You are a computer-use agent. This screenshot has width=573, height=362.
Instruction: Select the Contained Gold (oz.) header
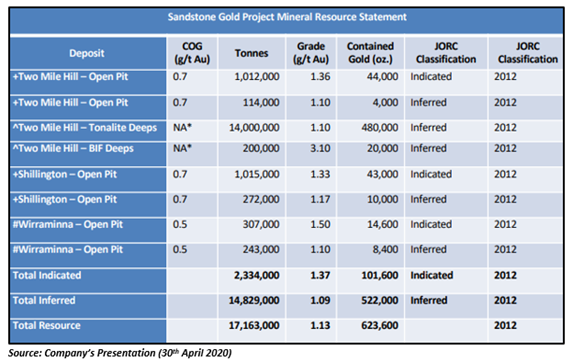click(x=370, y=53)
